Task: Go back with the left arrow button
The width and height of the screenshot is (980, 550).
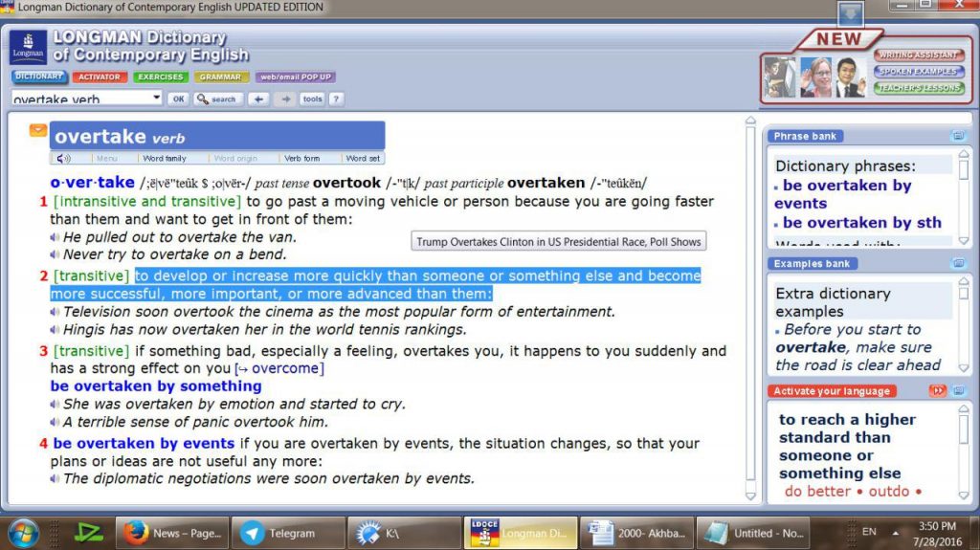Action: pos(258,99)
